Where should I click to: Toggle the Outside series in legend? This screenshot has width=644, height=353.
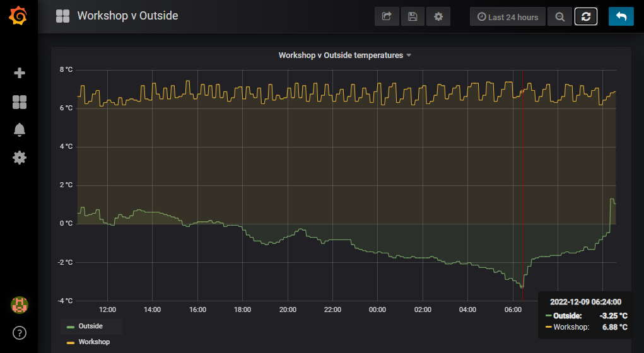pos(91,326)
